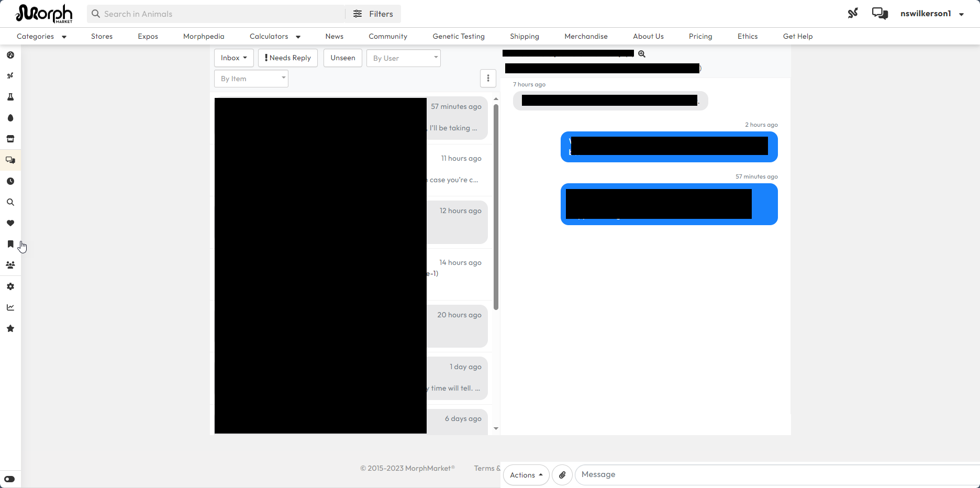Click the star sidebar icon
The height and width of the screenshot is (488, 980).
click(x=10, y=328)
